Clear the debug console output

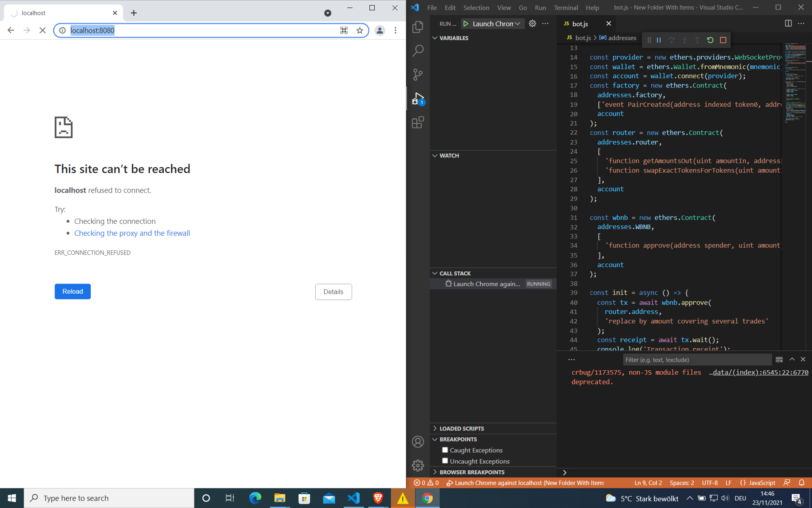779,359
